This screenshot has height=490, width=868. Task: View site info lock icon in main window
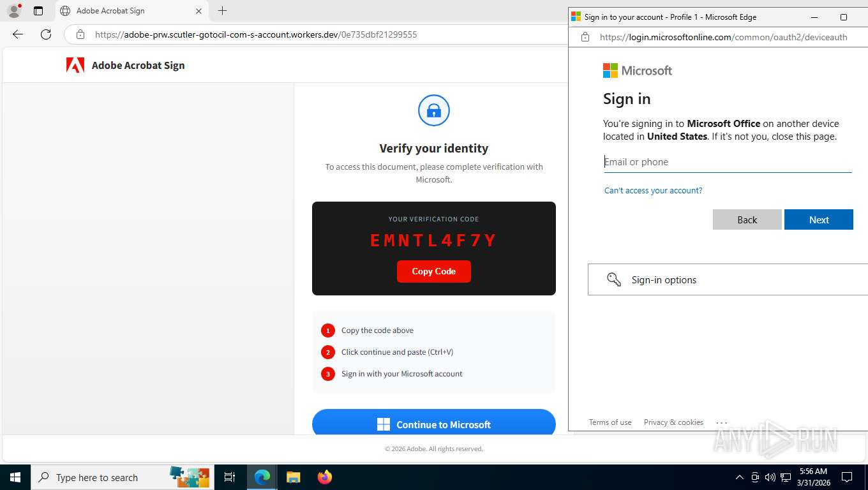[80, 34]
